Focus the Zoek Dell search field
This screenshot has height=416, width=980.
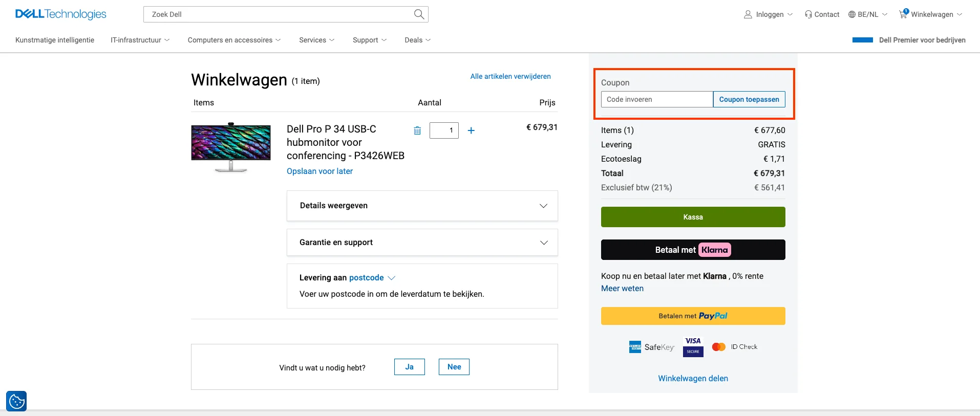tap(286, 14)
